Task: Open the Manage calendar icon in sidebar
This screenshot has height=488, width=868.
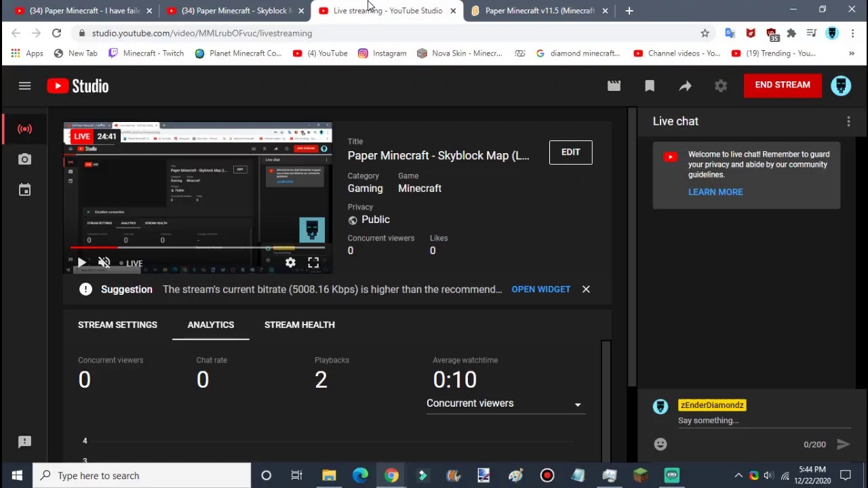Action: coord(24,190)
